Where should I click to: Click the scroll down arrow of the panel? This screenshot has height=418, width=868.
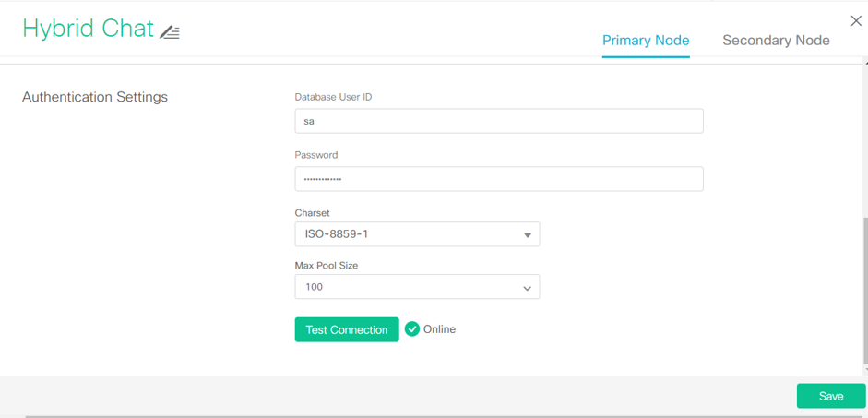(865, 371)
